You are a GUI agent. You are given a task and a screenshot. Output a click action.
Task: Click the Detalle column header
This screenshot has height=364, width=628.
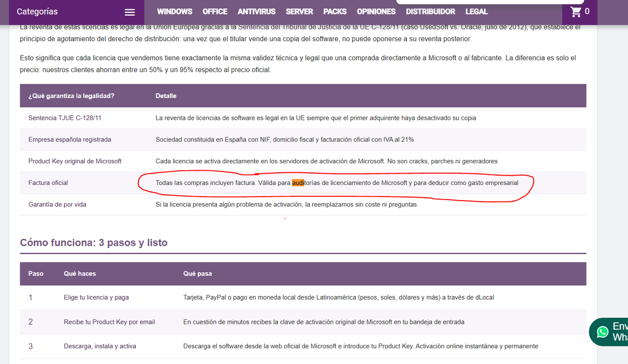click(x=166, y=96)
